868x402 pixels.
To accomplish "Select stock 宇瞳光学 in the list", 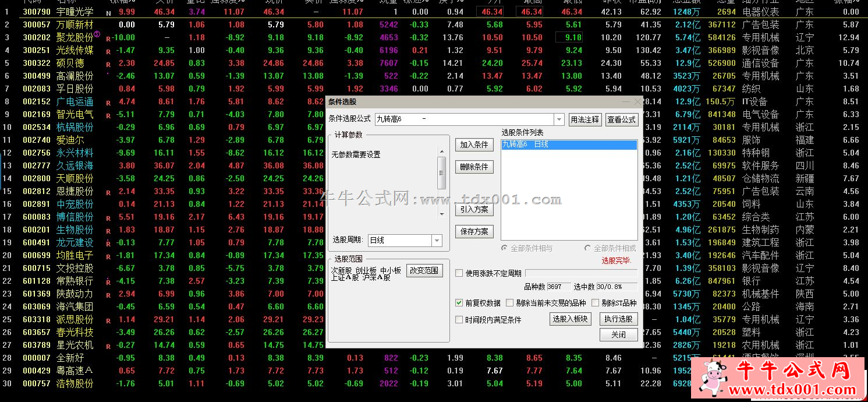I will [x=75, y=12].
